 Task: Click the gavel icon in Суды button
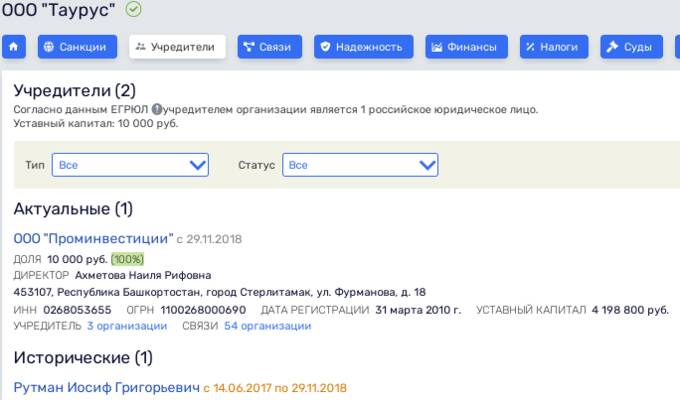tap(611, 47)
